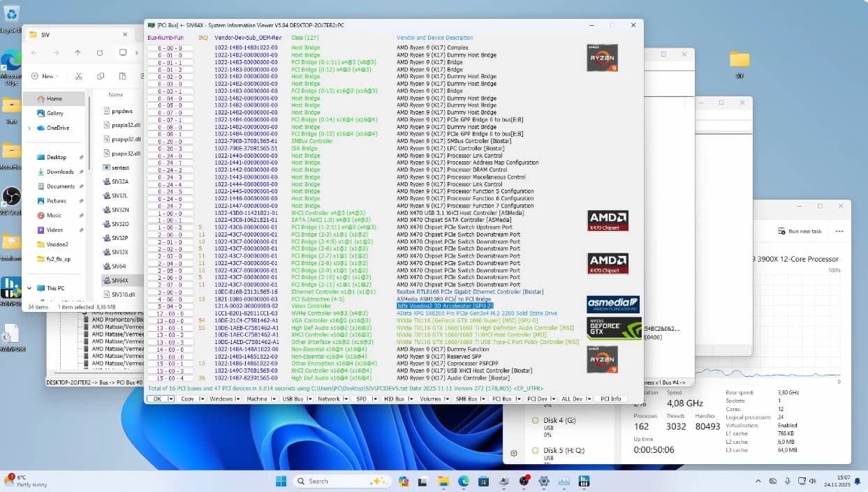The width and height of the screenshot is (868, 492).
Task: Go up one folder in File Explorer
Action: pyautogui.click(x=78, y=53)
